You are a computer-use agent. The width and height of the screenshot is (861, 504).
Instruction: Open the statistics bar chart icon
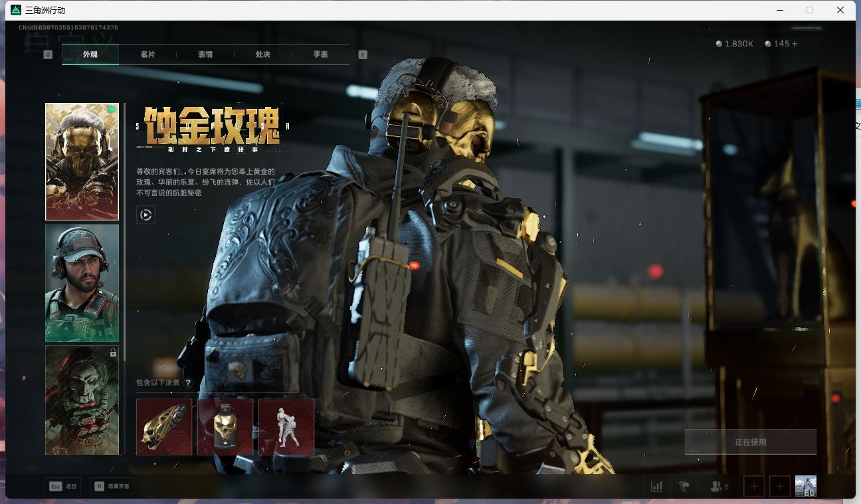656,486
